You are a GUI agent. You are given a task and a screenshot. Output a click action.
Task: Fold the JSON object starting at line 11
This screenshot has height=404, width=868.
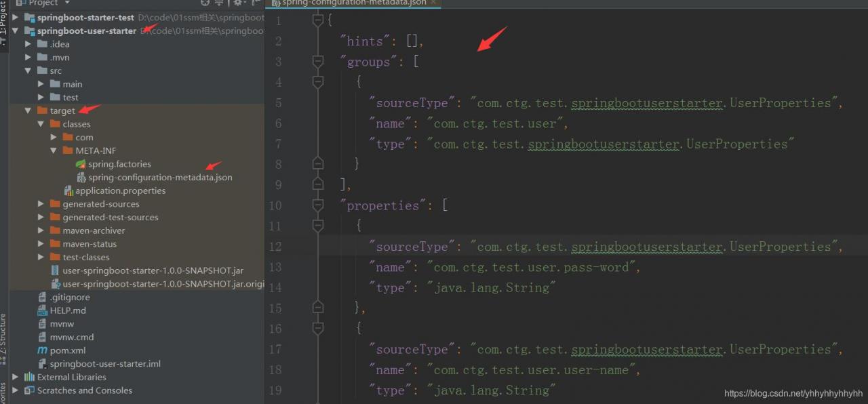coord(317,226)
